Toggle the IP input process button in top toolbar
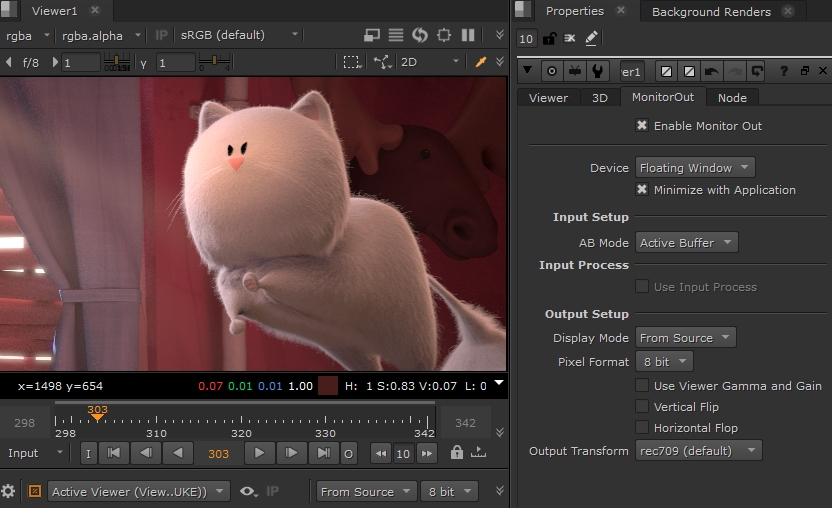 click(161, 36)
